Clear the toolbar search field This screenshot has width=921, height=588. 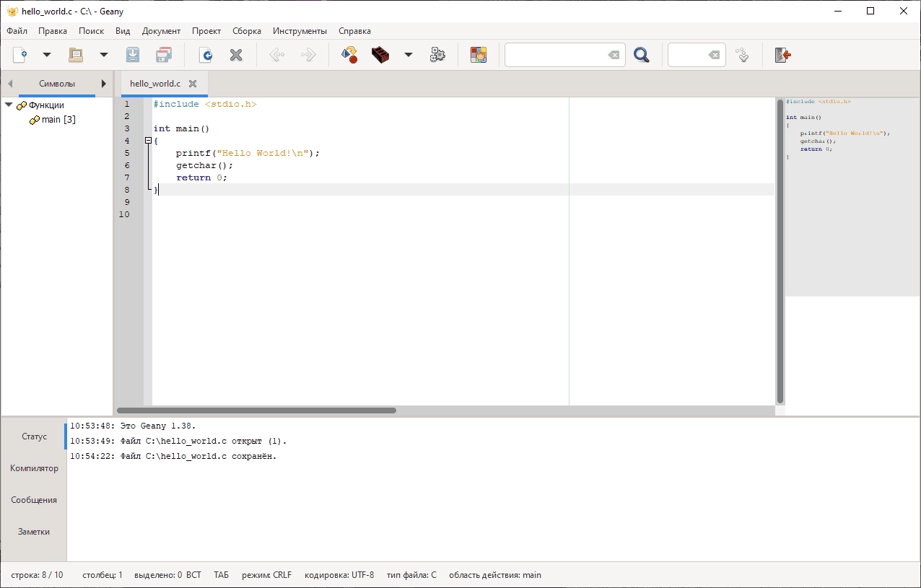[614, 55]
